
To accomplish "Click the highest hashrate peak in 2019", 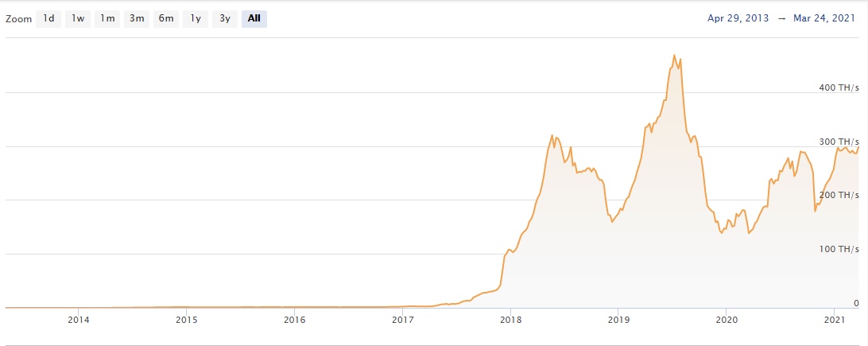I will (674, 56).
